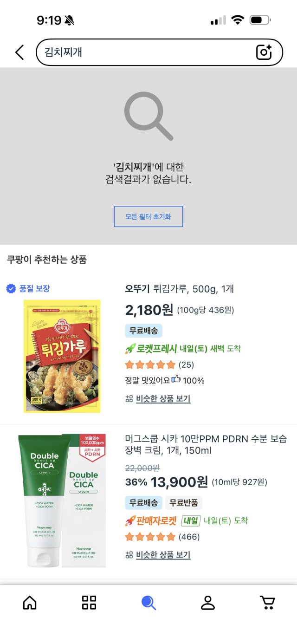Open camera search from the search bar
Image resolution: width=297 pixels, height=644 pixels.
coord(264,52)
